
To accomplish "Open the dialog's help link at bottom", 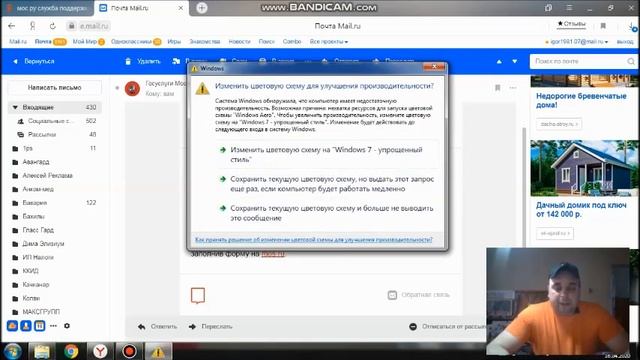I will point(313,240).
